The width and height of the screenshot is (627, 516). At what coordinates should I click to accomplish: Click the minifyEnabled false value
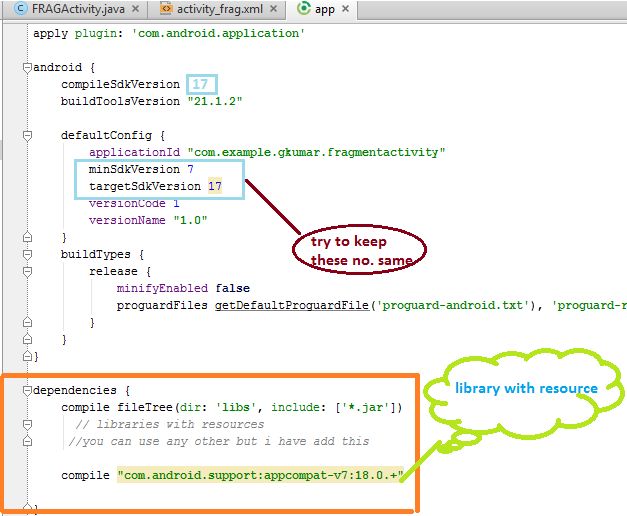point(232,288)
